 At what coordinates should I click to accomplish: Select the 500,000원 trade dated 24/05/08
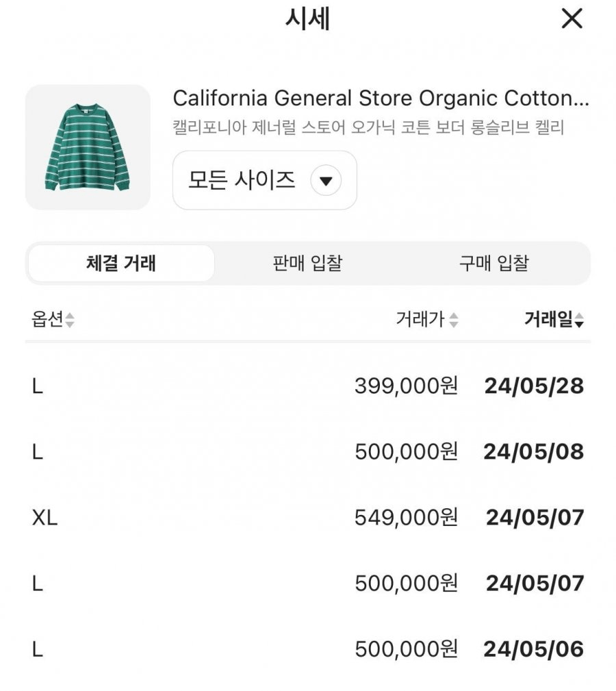(x=308, y=452)
